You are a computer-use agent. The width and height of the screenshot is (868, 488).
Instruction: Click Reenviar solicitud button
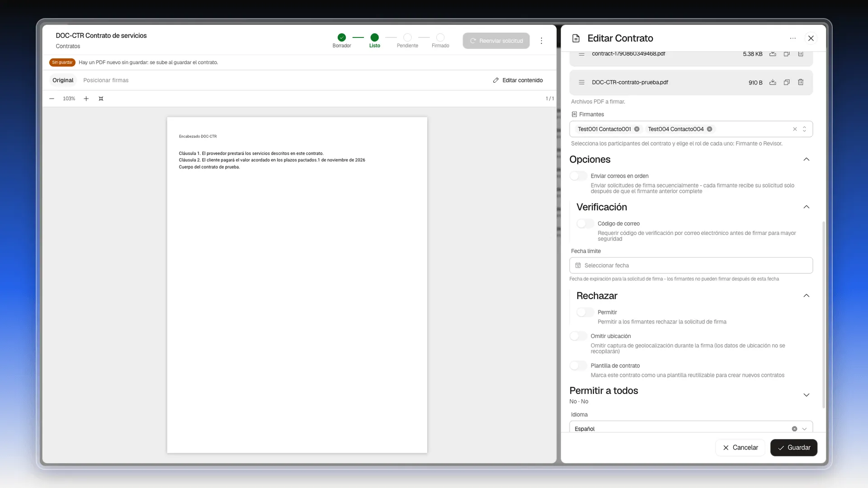(496, 41)
